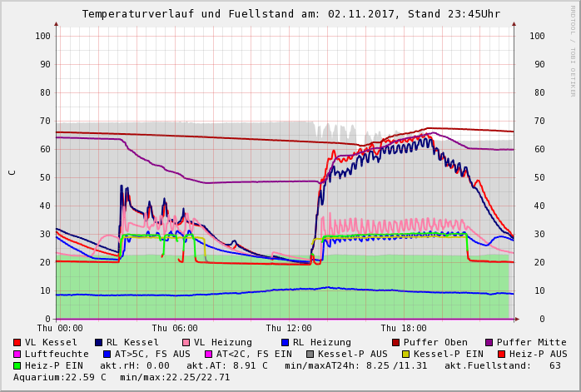Click the dark blue RL Kessel swatch
Image resolution: width=581 pixels, height=392 pixels.
pos(98,342)
